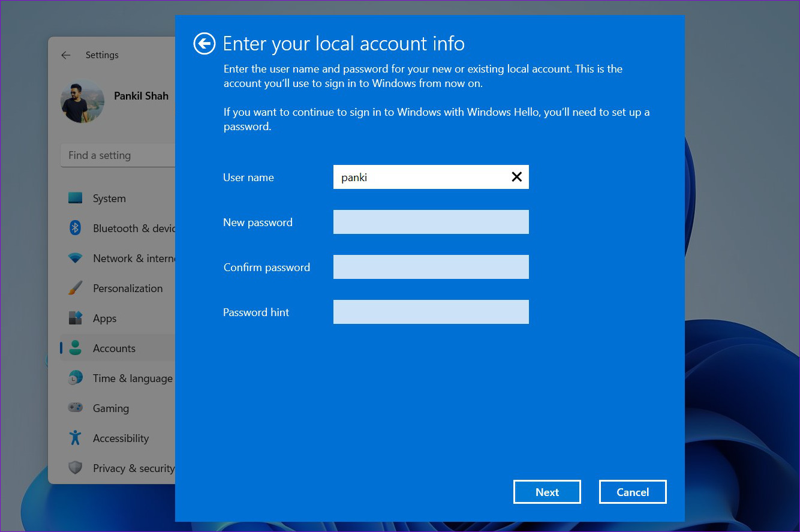The image size is (800, 532).
Task: Open Gaming section in Settings sidebar
Action: click(x=111, y=408)
